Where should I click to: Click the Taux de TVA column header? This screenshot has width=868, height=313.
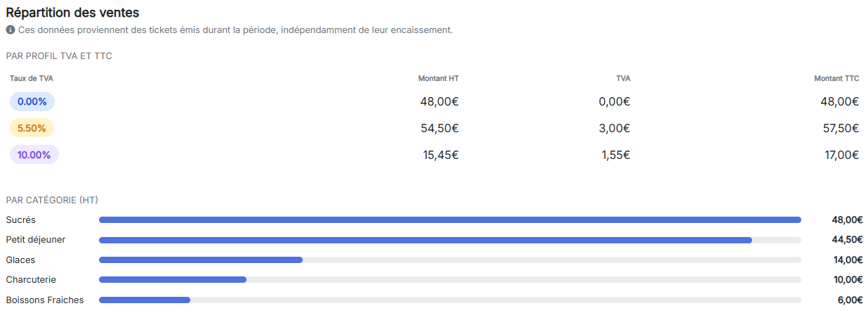pos(32,79)
